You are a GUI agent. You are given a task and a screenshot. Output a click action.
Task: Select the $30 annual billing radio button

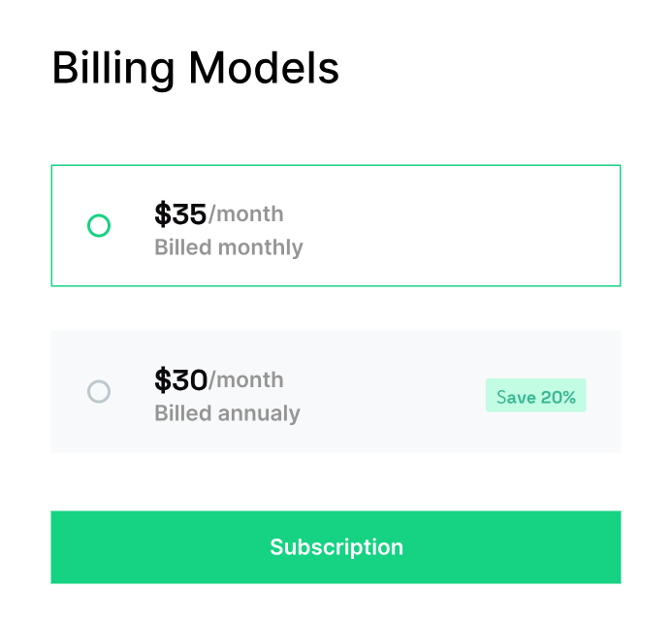pos(99,392)
